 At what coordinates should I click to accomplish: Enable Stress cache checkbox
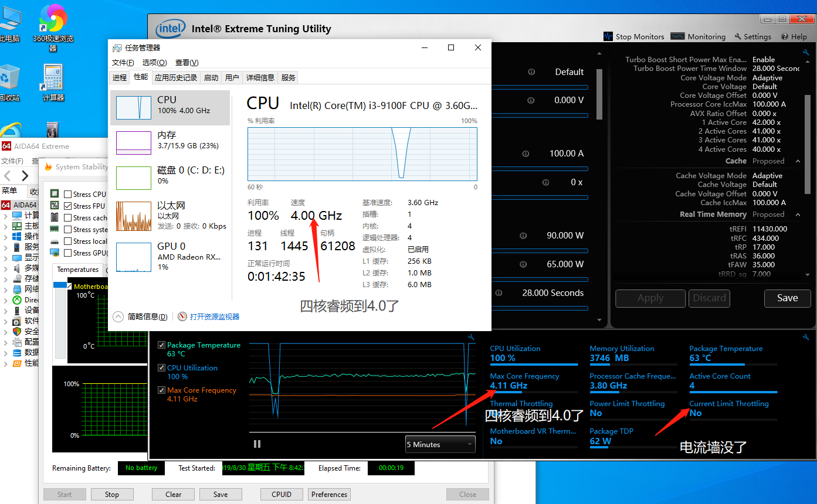tap(68, 217)
